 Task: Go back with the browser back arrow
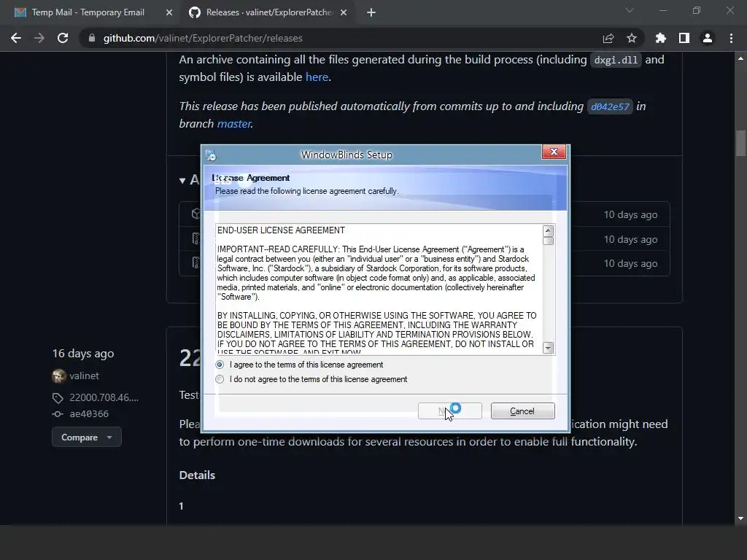coord(16,38)
